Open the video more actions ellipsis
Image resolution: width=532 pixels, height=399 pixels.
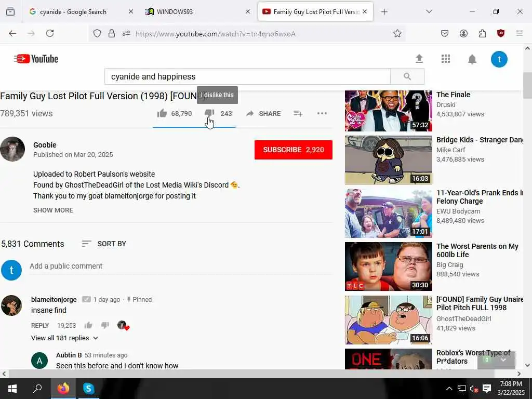pos(322,113)
